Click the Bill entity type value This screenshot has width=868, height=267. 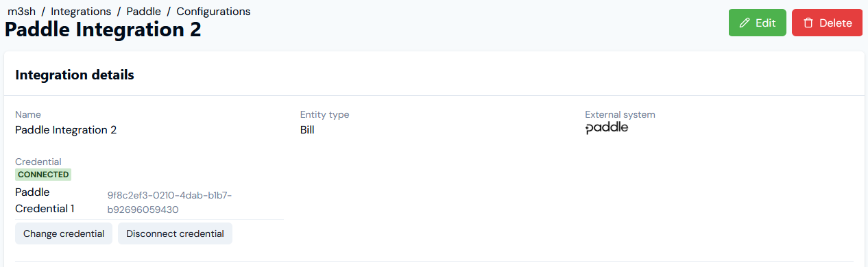point(307,129)
